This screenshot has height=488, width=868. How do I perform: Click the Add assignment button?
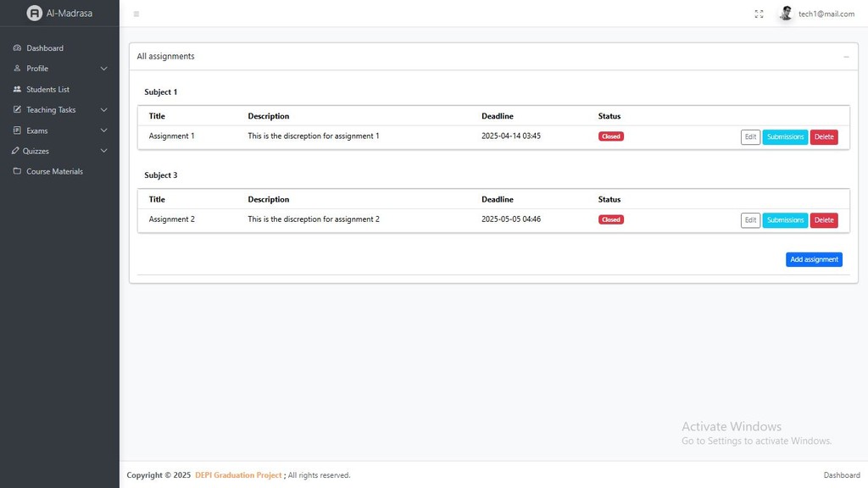click(814, 259)
